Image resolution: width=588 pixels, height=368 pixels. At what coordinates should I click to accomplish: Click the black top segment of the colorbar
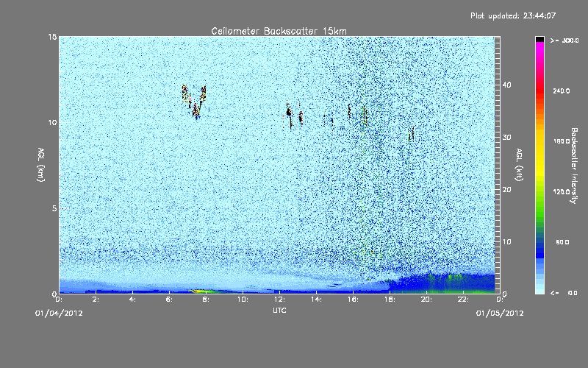tap(539, 39)
